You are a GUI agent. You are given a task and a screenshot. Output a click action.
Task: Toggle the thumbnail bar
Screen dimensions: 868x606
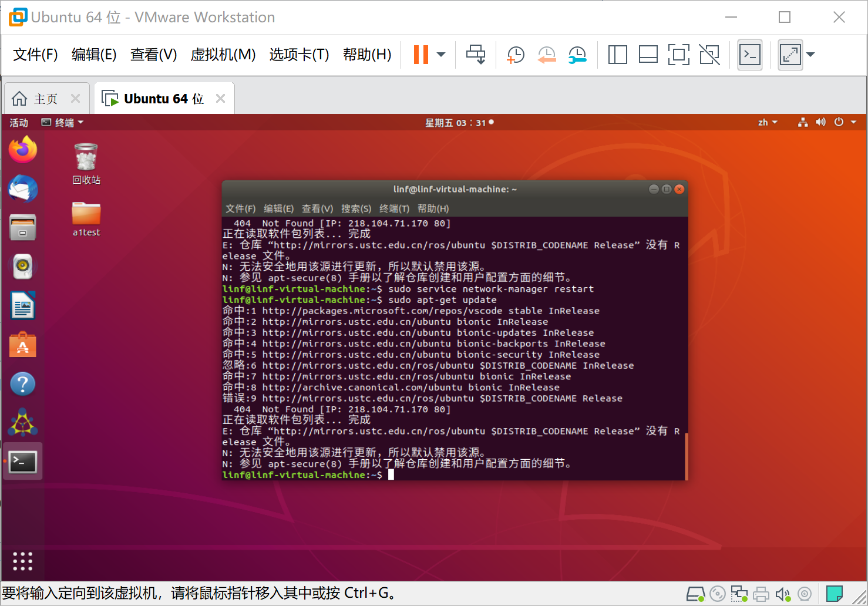point(648,55)
